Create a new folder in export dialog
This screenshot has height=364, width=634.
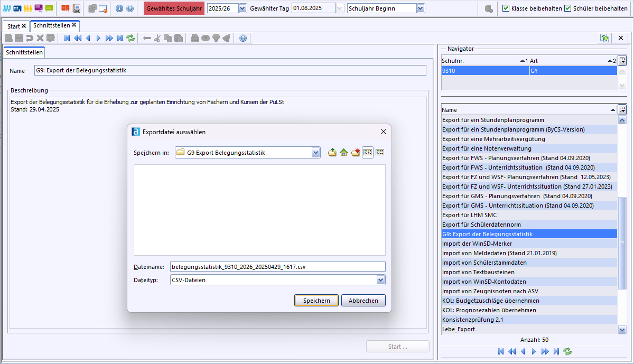[x=356, y=153]
